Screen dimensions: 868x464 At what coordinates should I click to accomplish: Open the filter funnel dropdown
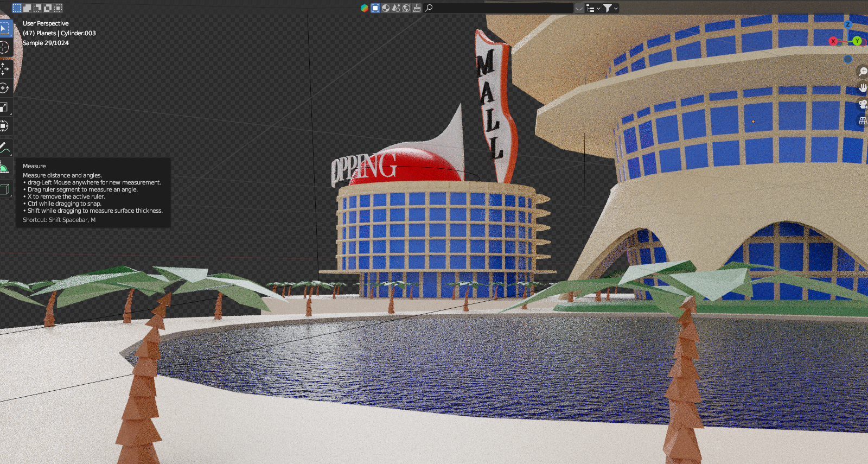pos(611,8)
